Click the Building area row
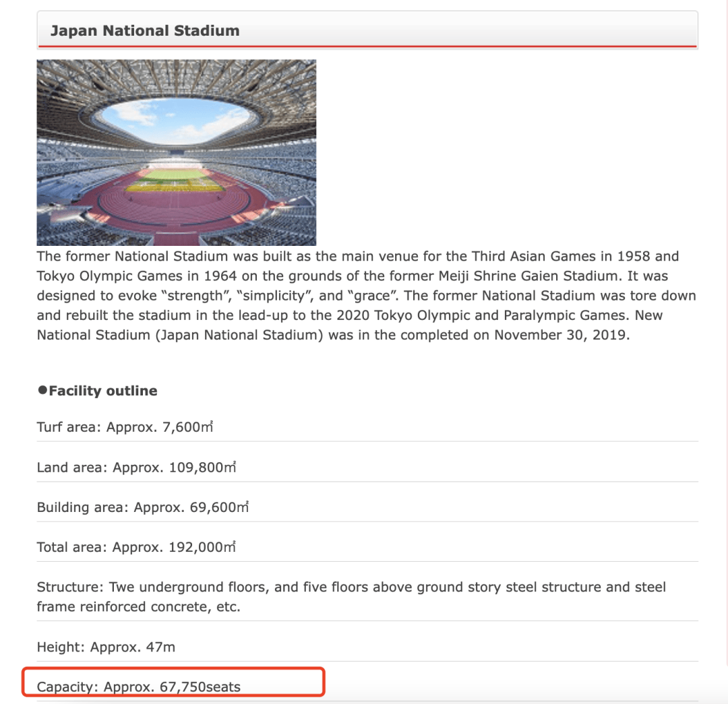728x704 pixels. [x=143, y=507]
